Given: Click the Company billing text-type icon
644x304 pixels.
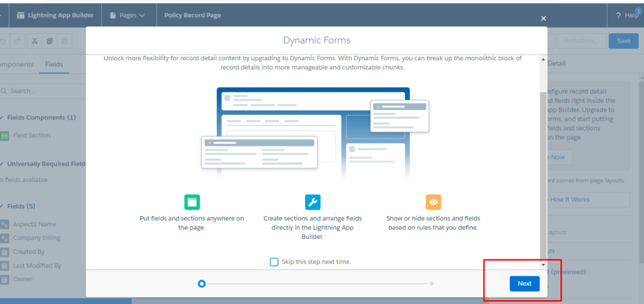Looking at the screenshot, I should coord(4,238).
